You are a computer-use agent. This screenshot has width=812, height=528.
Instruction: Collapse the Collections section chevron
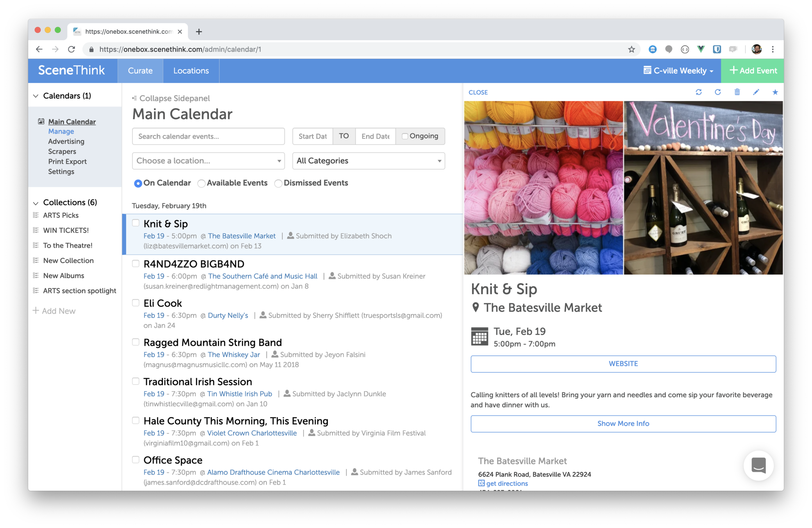[x=36, y=203]
